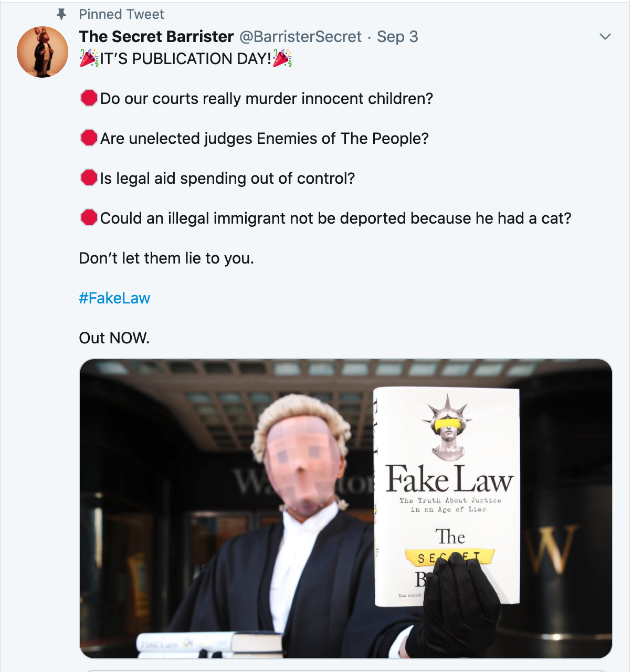Open the #FakeLaw hashtag
Image resolution: width=632 pixels, height=672 pixels.
[114, 298]
